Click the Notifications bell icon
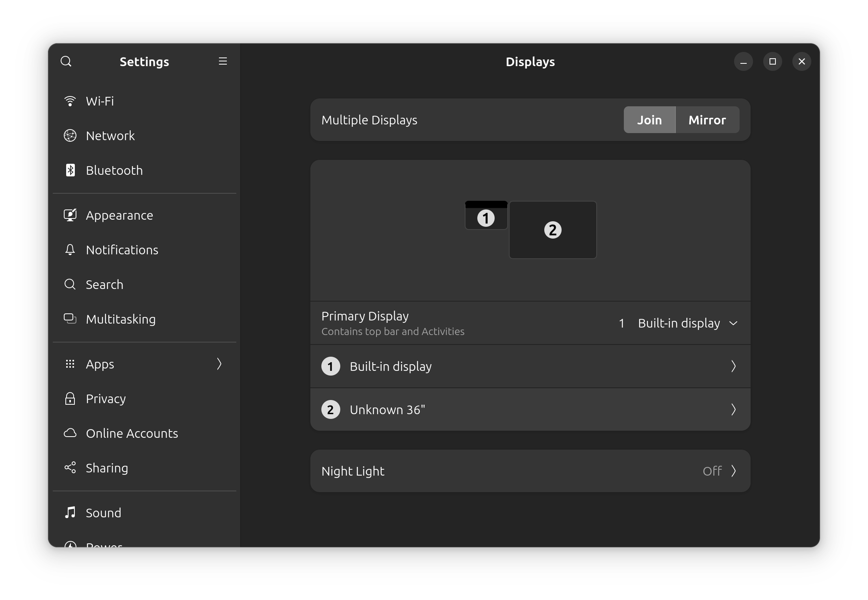This screenshot has width=868, height=600. pyautogui.click(x=70, y=250)
